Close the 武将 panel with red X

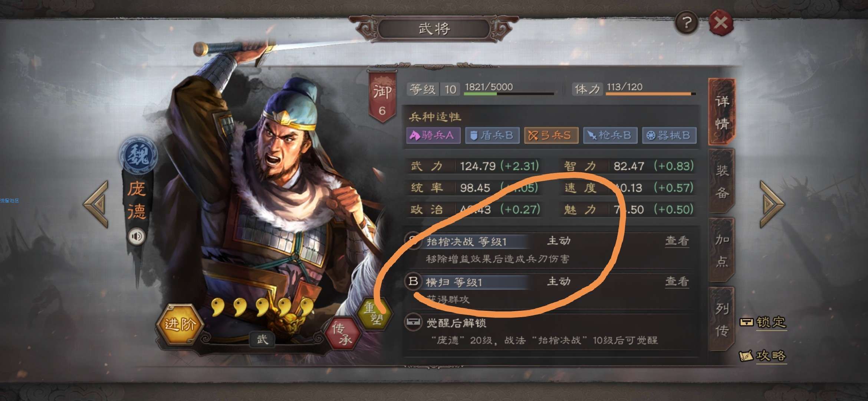pos(721,23)
